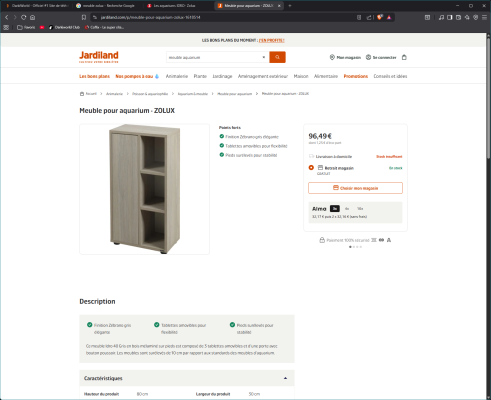Image resolution: width=491 pixels, height=400 pixels.
Task: Open the aquarium cabinet product image
Action: point(144,189)
